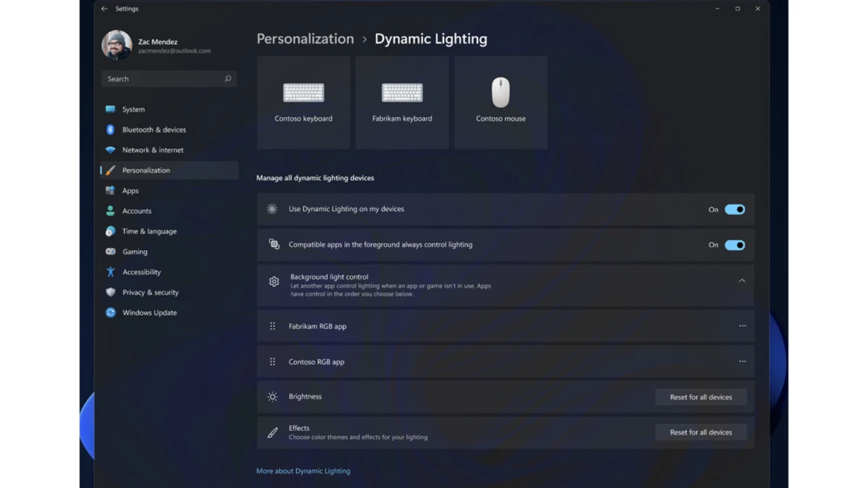Click the back arrow in Settings title bar
This screenshot has height=488, width=868.
104,9
